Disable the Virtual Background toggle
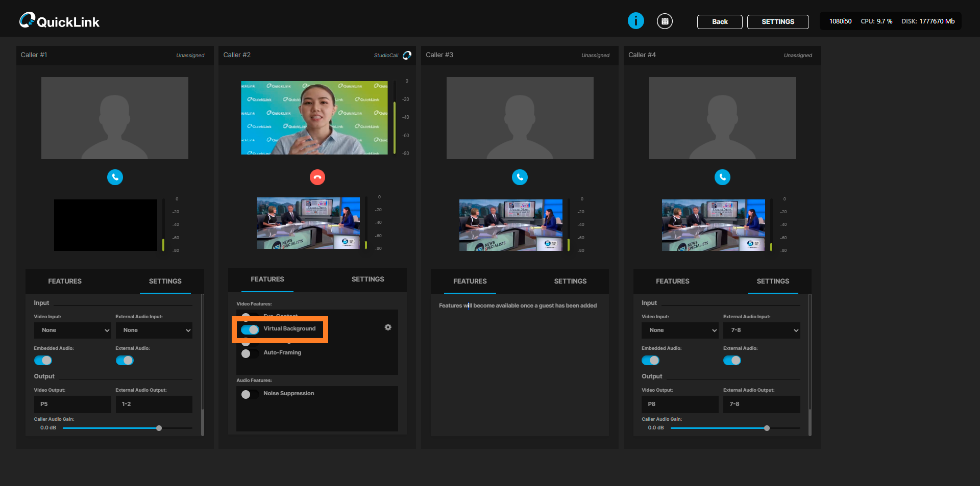This screenshot has height=486, width=980. click(250, 329)
